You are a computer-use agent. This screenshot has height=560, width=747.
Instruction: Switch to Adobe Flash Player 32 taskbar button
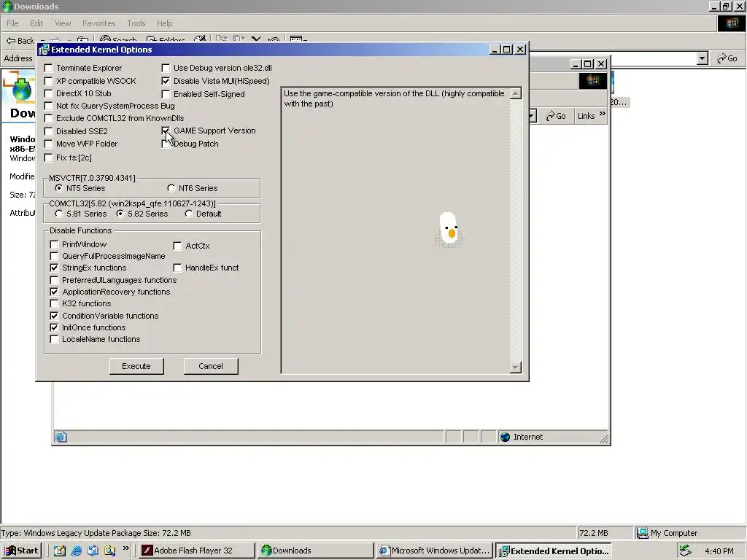coord(196,551)
